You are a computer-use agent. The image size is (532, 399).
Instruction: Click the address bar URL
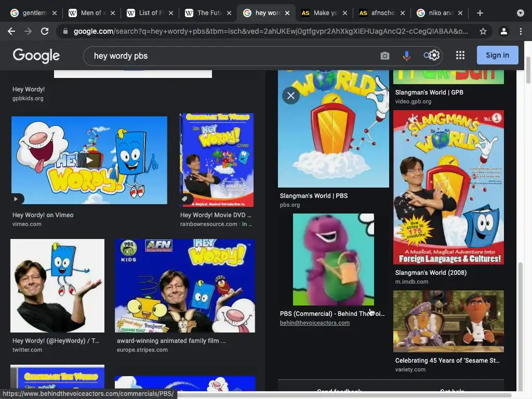click(x=270, y=31)
